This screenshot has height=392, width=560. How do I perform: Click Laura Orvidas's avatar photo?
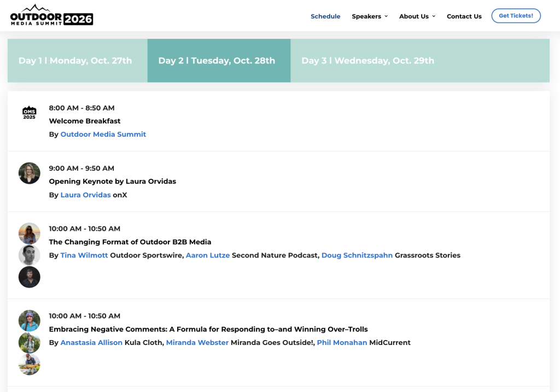[30, 173]
